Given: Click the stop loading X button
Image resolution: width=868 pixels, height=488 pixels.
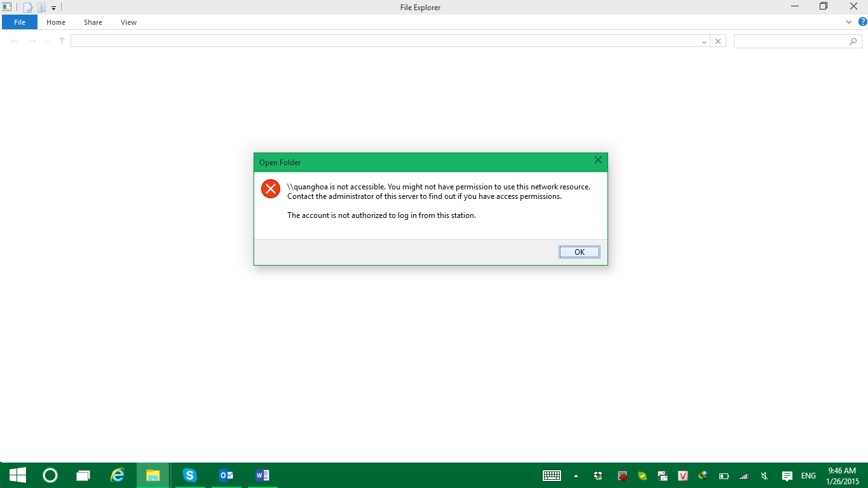Looking at the screenshot, I should click(717, 41).
